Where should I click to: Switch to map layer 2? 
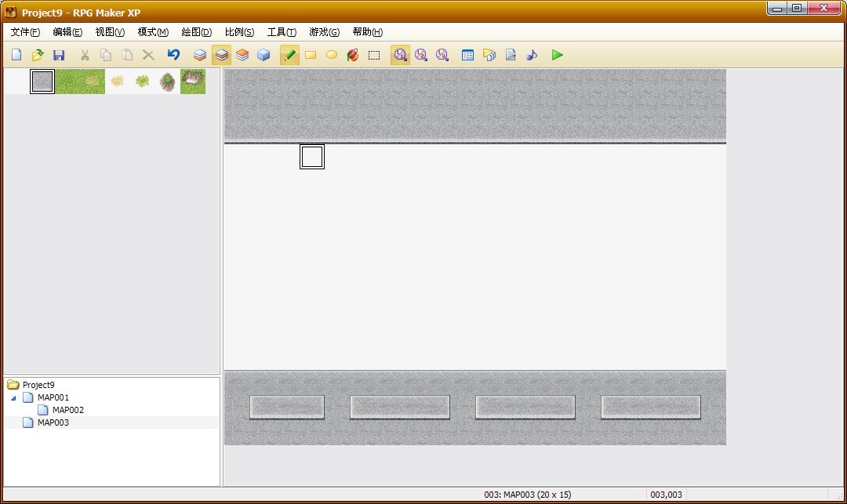point(221,55)
